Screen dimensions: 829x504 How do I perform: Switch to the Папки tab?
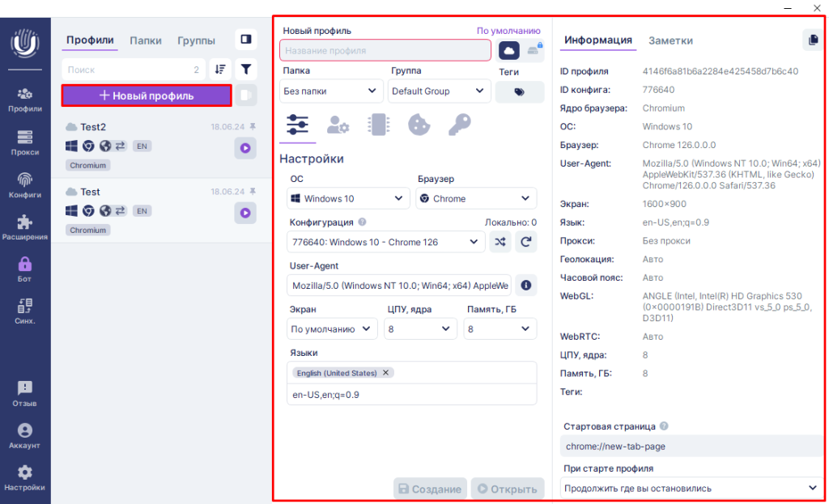pos(146,40)
